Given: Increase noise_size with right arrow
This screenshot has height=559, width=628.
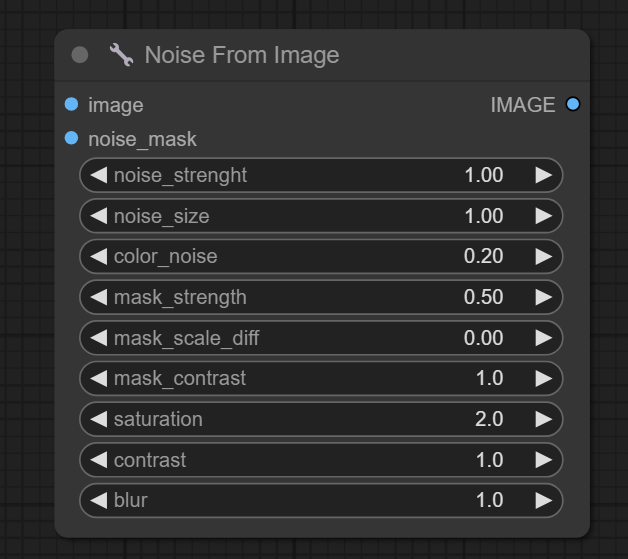Looking at the screenshot, I should coord(544,216).
